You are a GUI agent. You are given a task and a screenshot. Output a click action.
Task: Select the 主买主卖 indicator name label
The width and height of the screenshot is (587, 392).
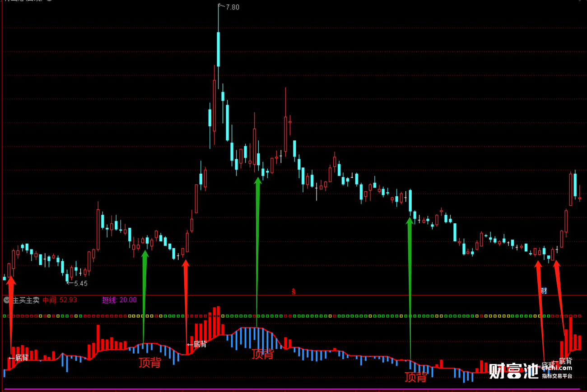[26, 300]
